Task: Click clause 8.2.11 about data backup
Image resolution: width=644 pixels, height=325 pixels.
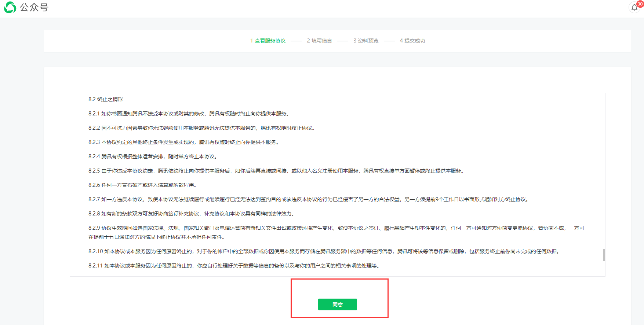Action: click(x=234, y=266)
